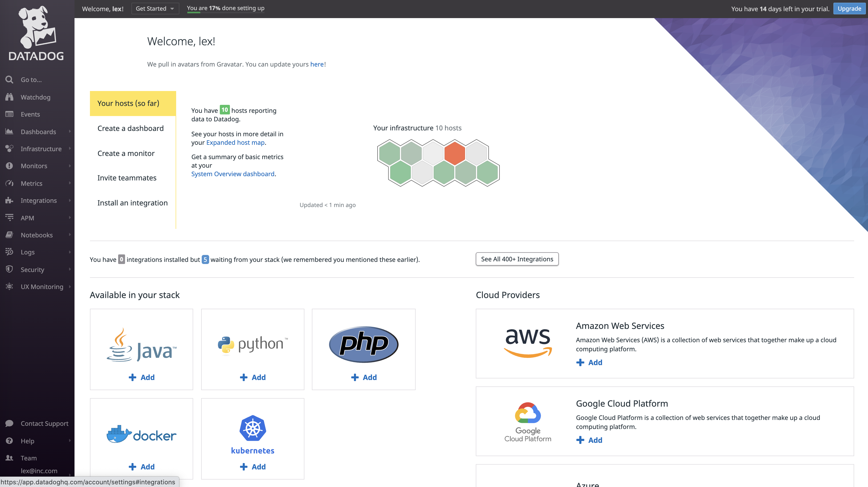Select the Install an integration step
The width and height of the screenshot is (868, 487).
coord(133,203)
